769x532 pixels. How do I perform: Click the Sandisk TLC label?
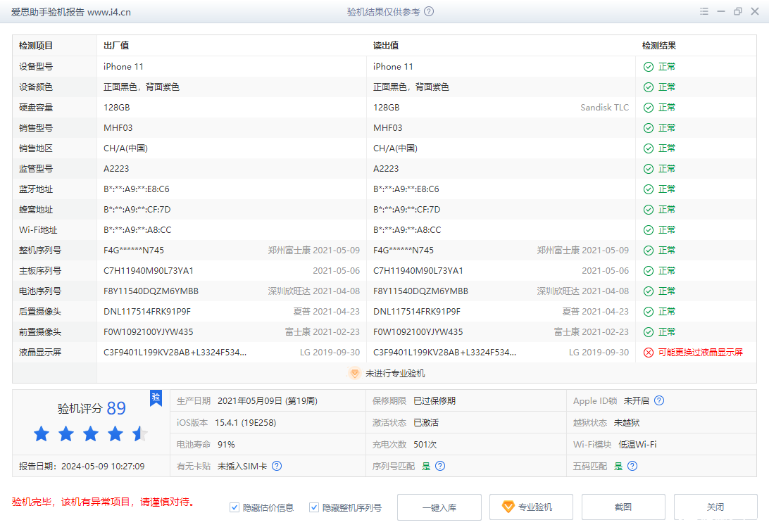click(605, 108)
